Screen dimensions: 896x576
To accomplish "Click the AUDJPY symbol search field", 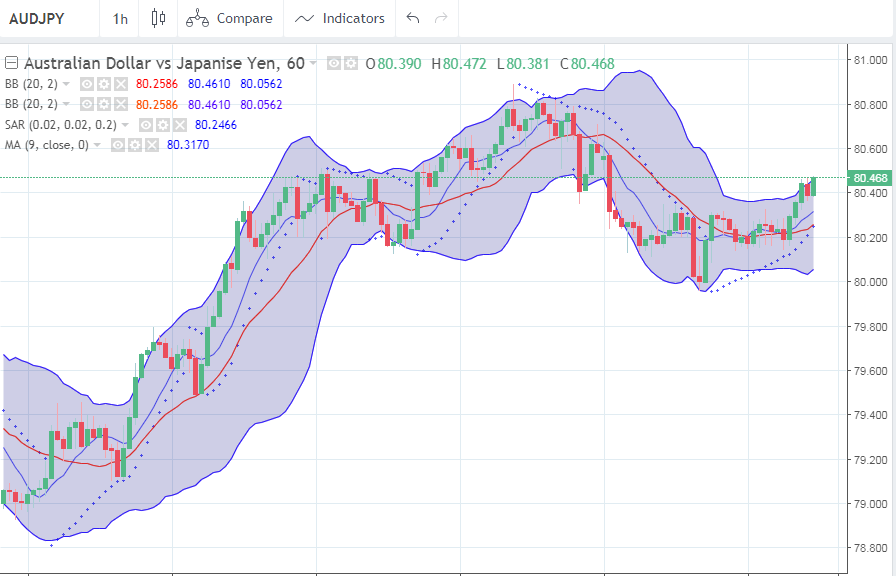I will [x=40, y=18].
